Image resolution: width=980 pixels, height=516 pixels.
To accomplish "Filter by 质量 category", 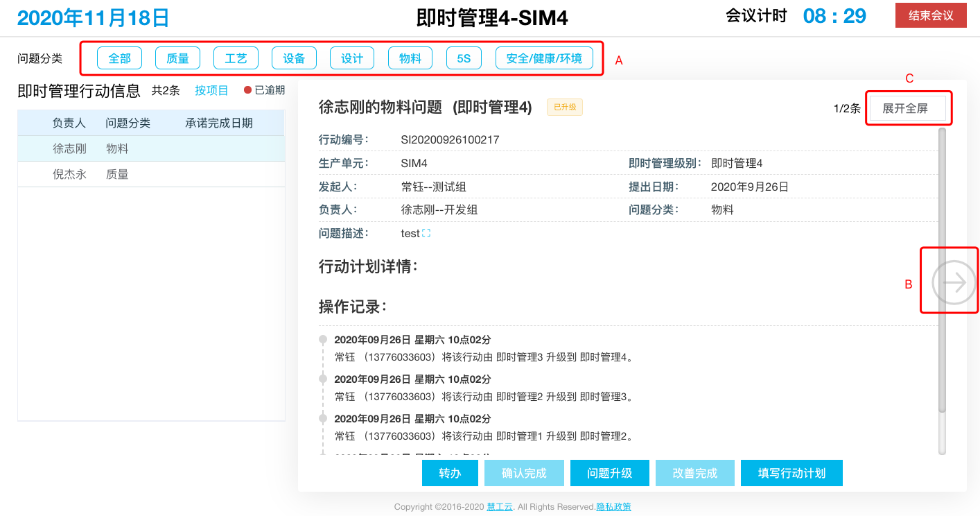I will (x=177, y=58).
